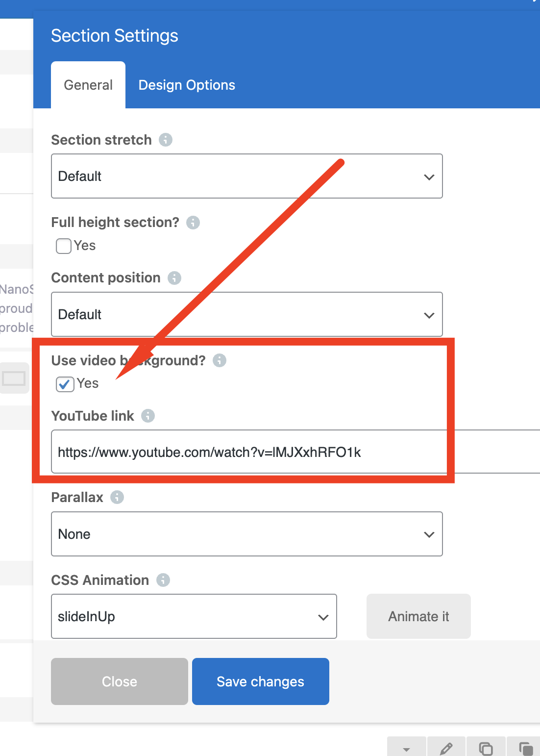Click the pencil edit icon at bottom
The image size is (540, 756).
pos(446,748)
